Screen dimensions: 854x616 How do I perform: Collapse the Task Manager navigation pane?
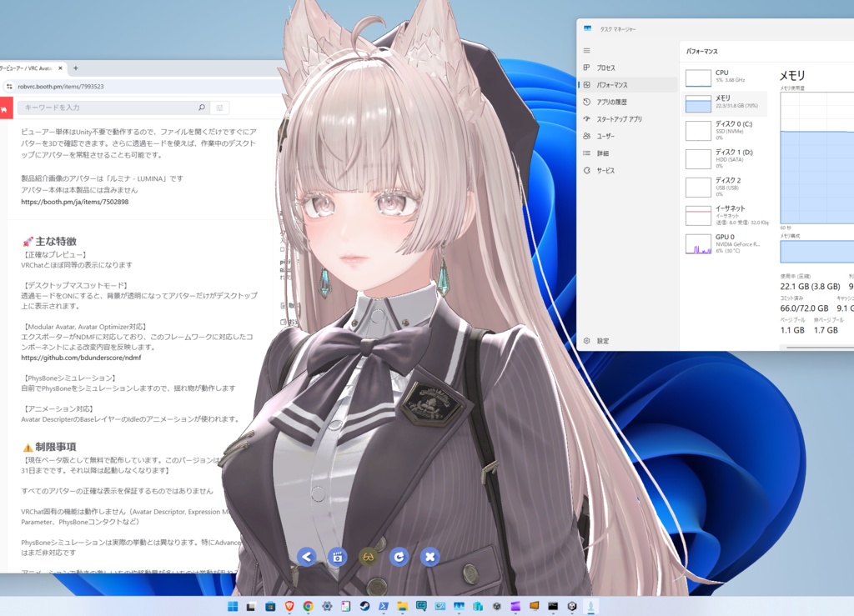tap(588, 50)
